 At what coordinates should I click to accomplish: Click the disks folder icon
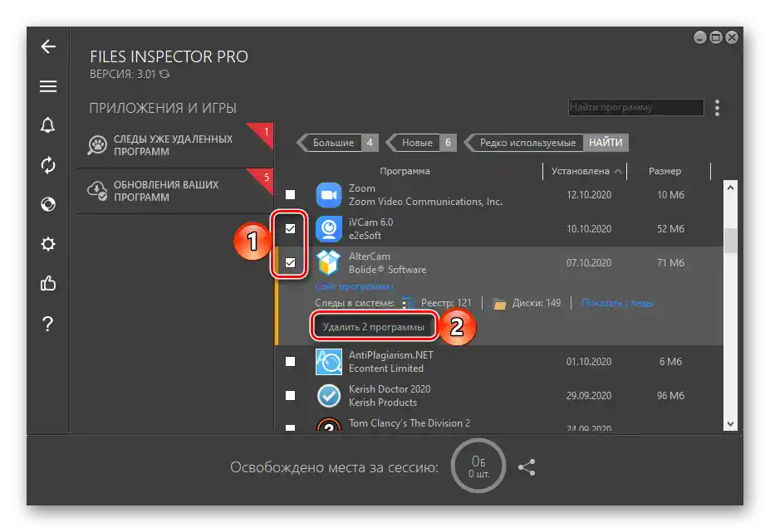[x=499, y=304]
